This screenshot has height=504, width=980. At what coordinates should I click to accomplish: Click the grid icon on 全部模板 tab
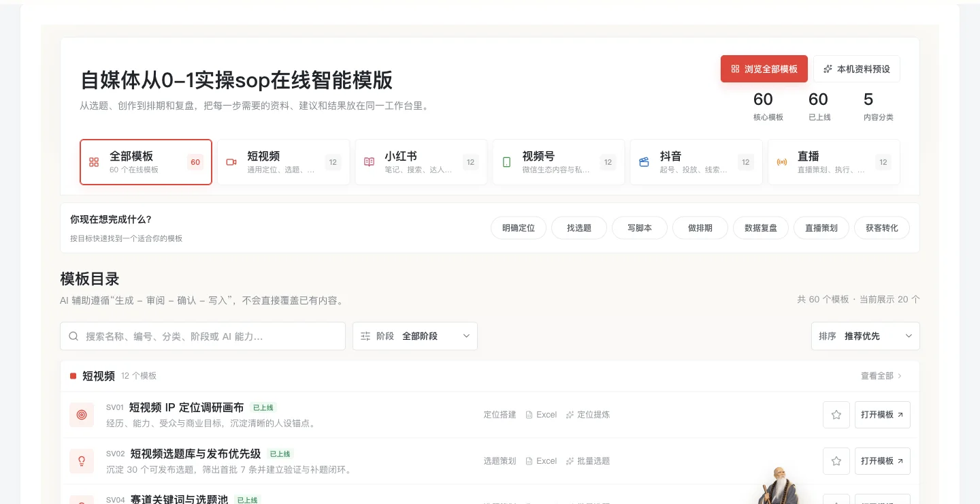pos(94,162)
